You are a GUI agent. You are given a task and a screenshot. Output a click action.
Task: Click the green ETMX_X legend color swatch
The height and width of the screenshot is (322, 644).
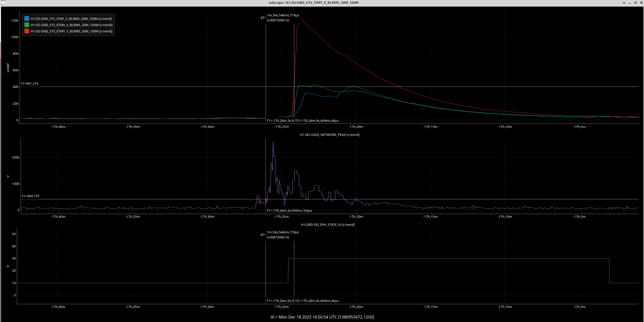(27, 25)
